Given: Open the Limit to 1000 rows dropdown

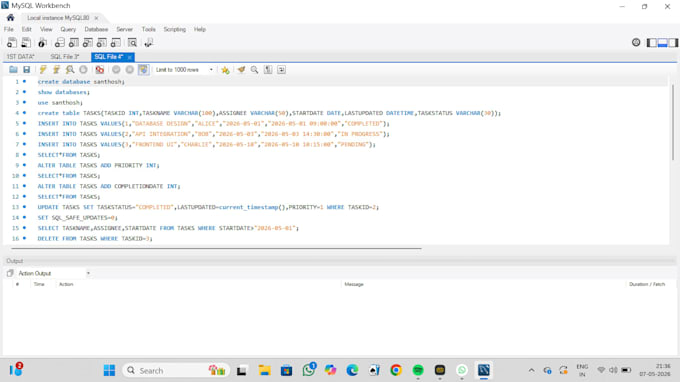Looking at the screenshot, I should point(184,70).
